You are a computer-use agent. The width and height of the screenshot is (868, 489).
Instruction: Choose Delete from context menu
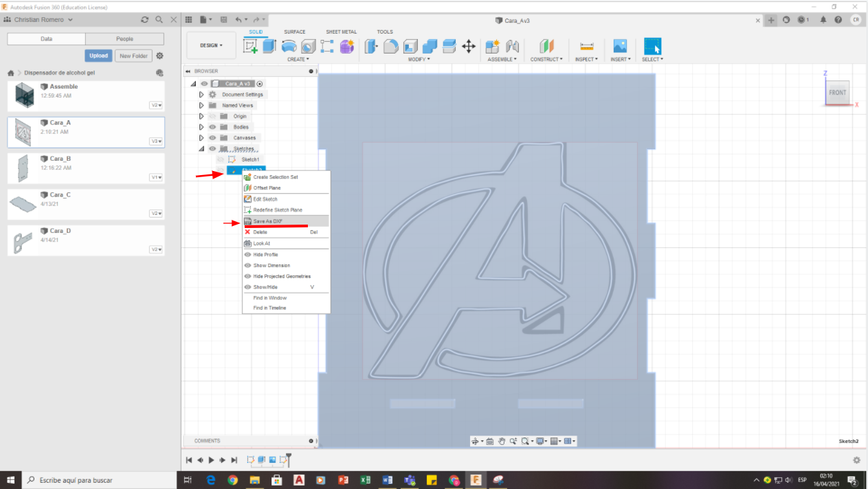point(286,232)
